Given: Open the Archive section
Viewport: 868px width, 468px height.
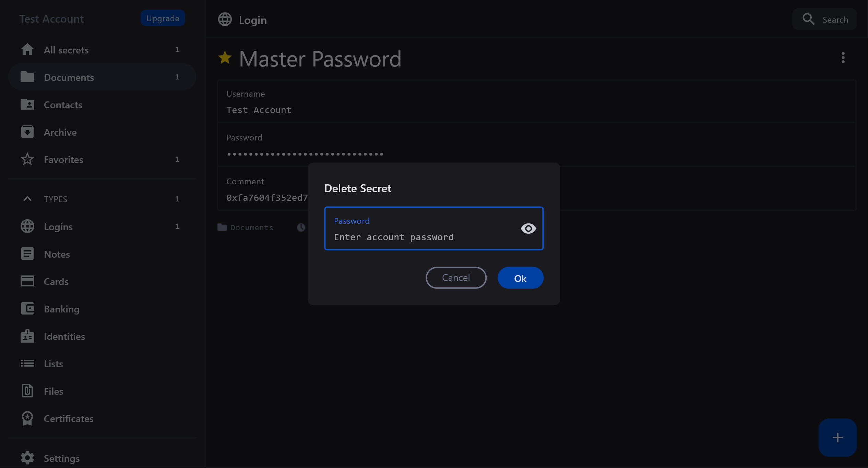Looking at the screenshot, I should click(x=60, y=132).
